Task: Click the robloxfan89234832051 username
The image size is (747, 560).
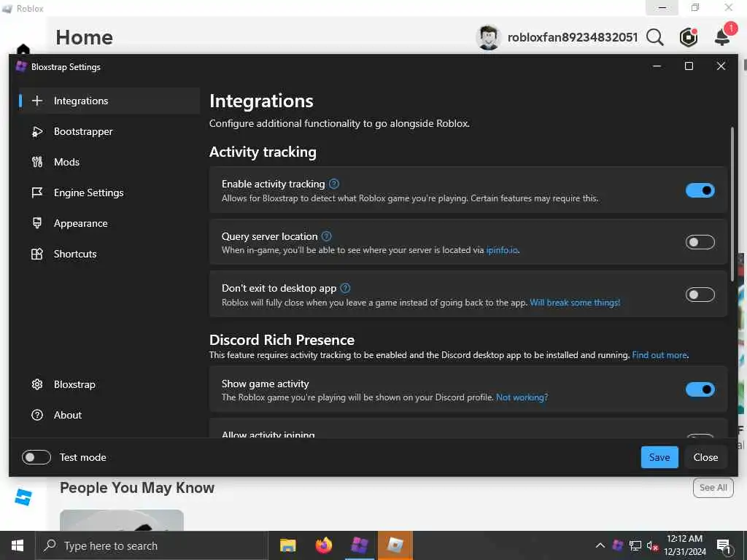Action: click(x=573, y=37)
